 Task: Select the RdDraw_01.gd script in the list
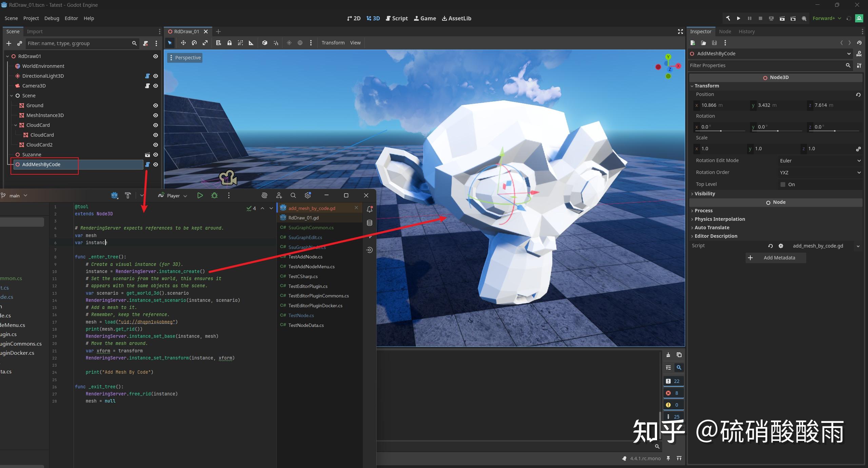304,218
